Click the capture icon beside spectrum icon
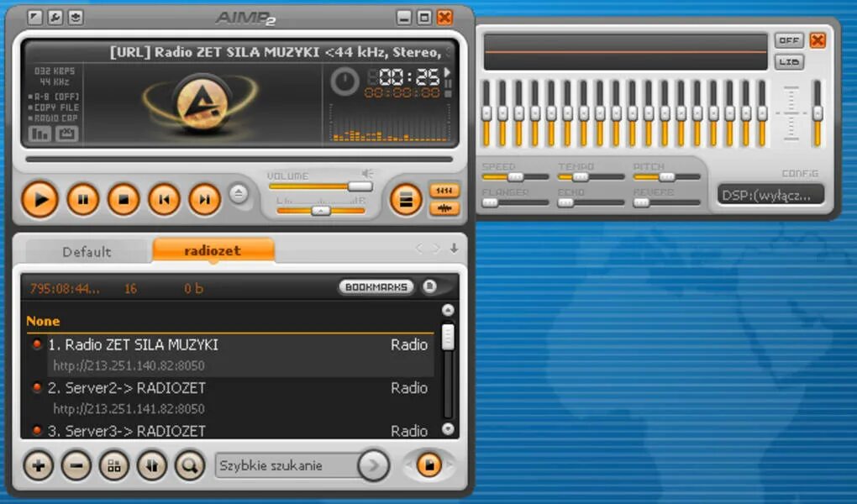857x504 pixels. [66, 134]
